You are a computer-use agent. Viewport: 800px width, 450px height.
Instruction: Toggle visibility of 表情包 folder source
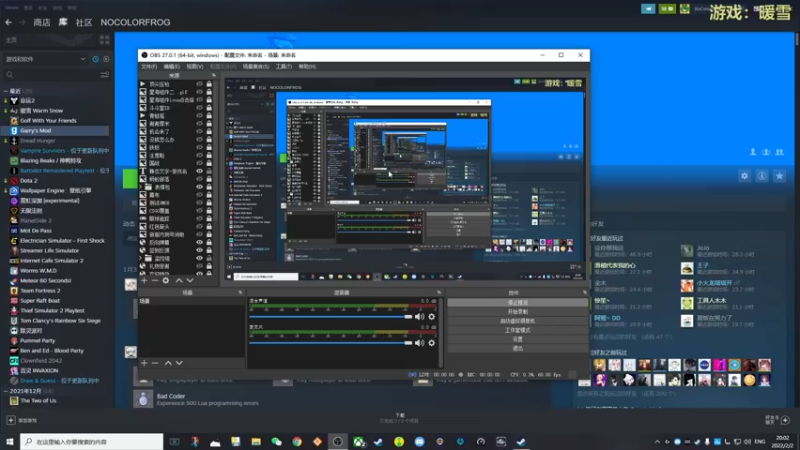(199, 187)
